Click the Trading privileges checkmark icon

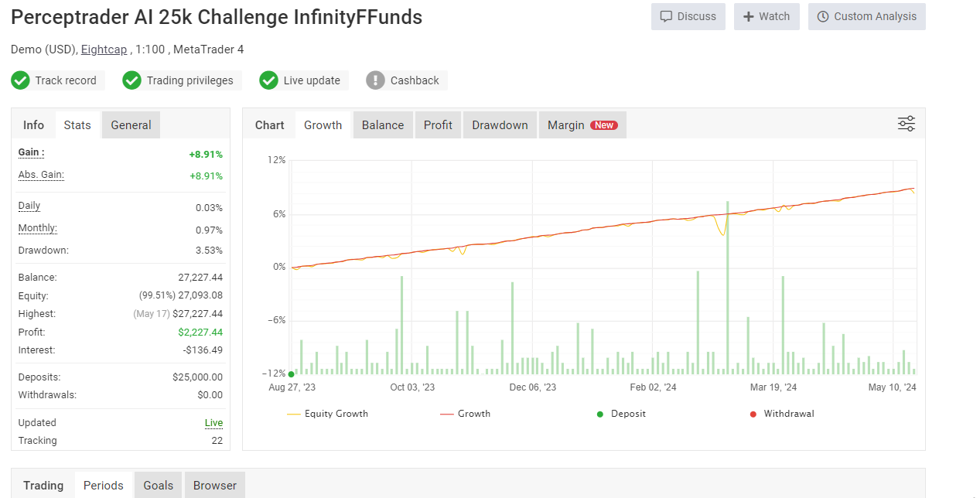(x=132, y=80)
